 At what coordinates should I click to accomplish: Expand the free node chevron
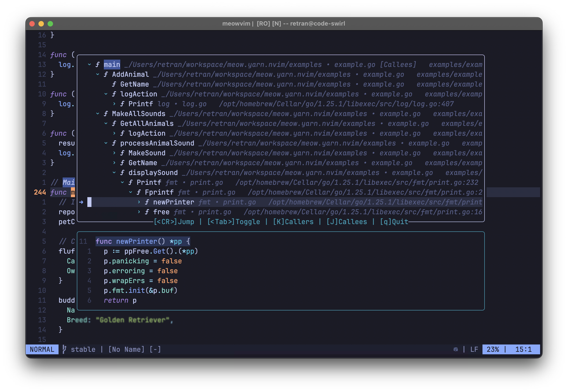click(139, 212)
